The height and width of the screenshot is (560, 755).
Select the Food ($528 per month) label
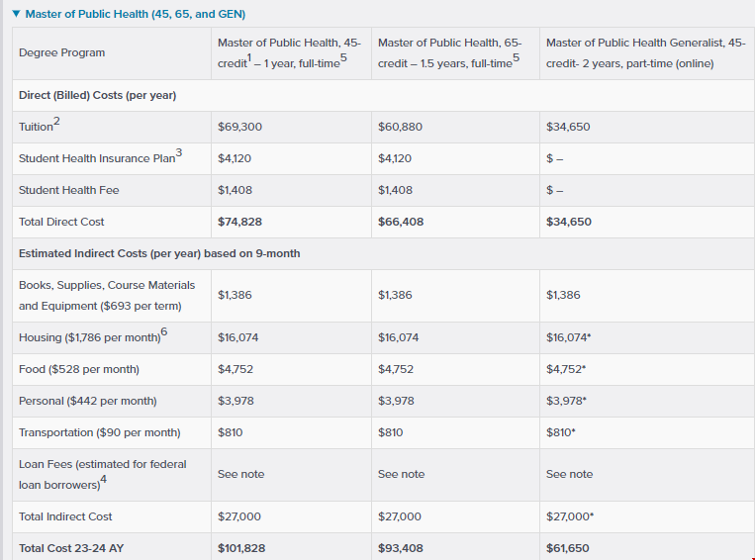pos(79,369)
